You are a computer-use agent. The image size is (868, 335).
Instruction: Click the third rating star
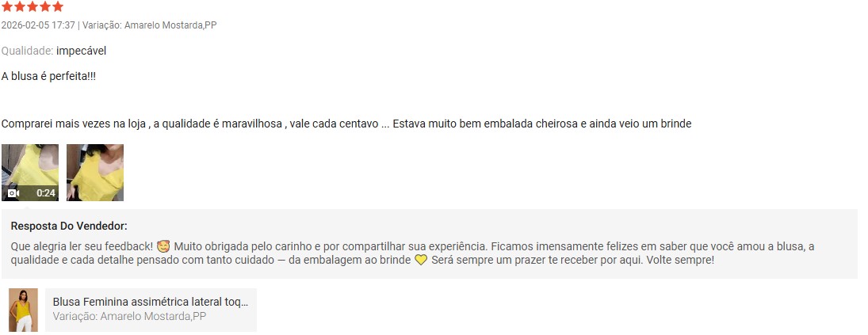point(33,6)
